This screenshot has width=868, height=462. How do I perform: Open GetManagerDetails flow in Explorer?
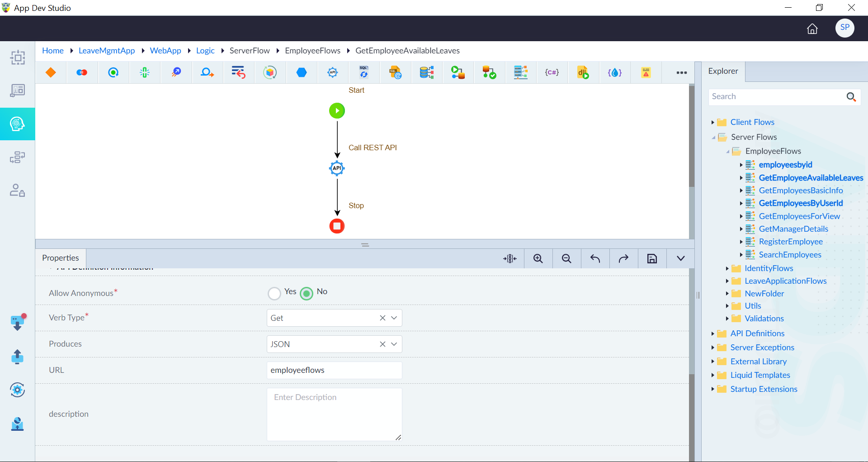(793, 229)
